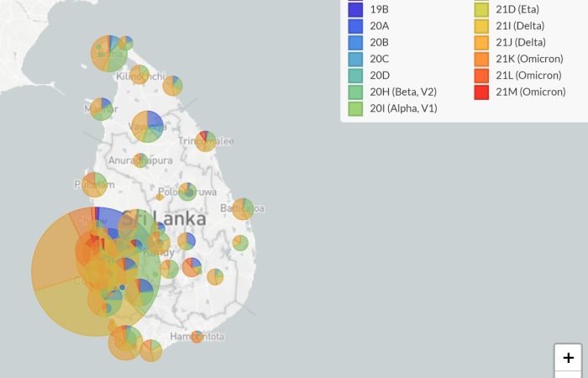The width and height of the screenshot is (588, 378).
Task: Click the 20H (Beta, V2) legend label
Action: point(403,92)
